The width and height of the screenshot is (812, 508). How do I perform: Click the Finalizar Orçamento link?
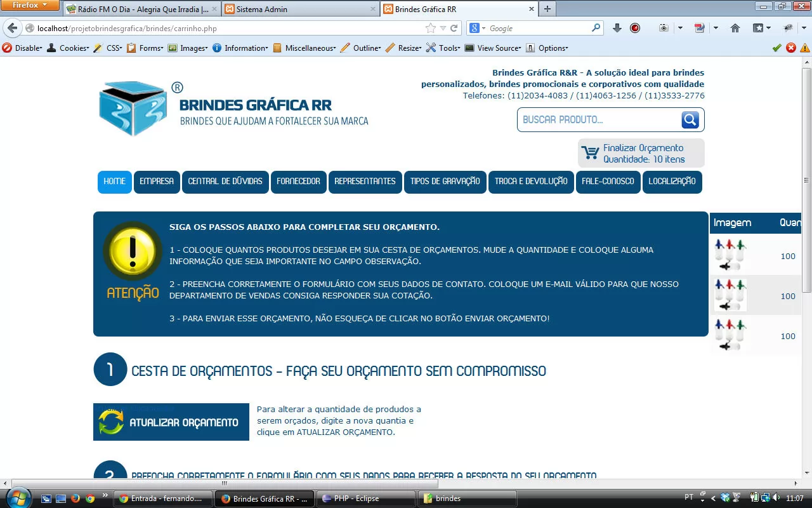coord(643,148)
